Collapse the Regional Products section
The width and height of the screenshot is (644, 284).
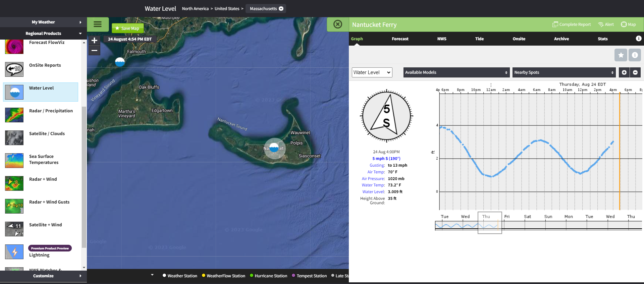coord(43,34)
